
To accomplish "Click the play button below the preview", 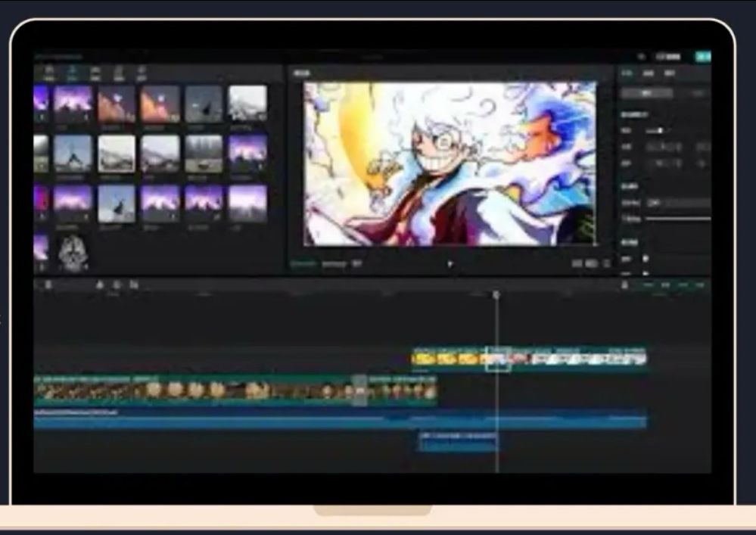I will (450, 264).
